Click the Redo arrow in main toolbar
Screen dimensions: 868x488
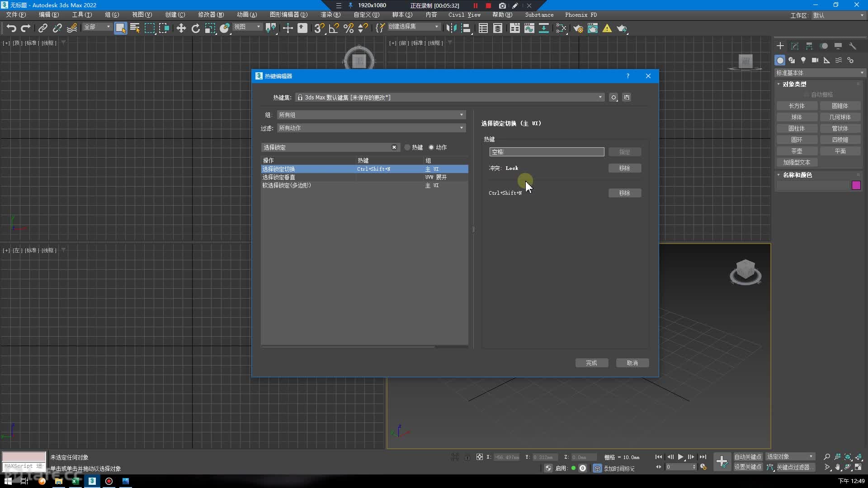[x=26, y=28]
